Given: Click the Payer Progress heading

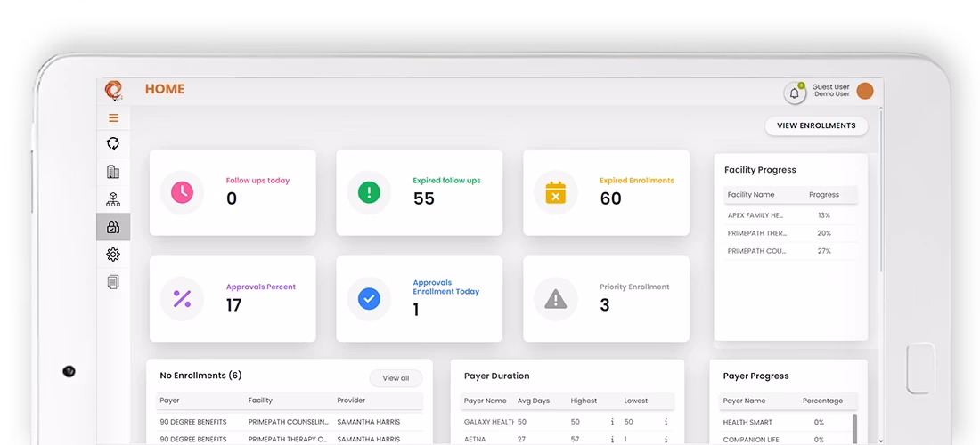Looking at the screenshot, I should [x=755, y=376].
